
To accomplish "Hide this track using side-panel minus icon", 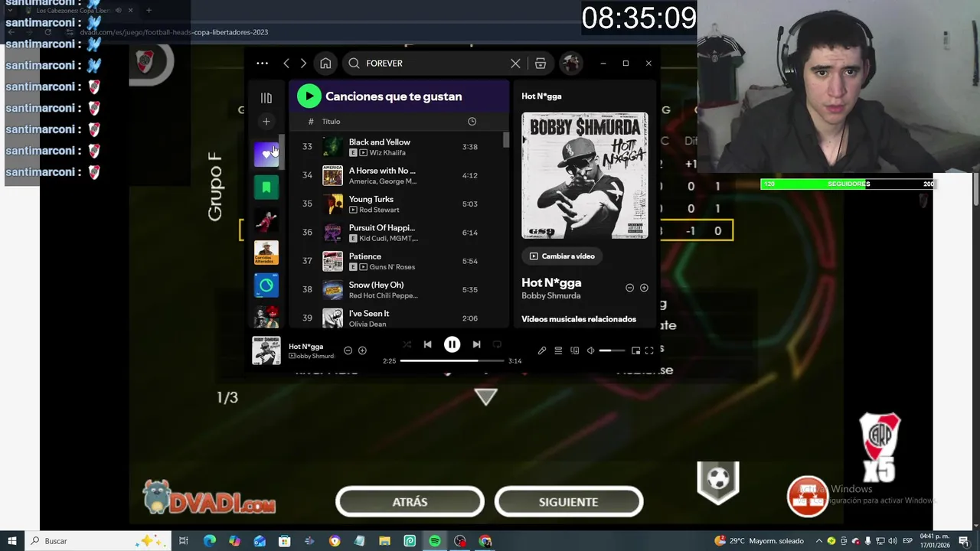I will point(629,288).
